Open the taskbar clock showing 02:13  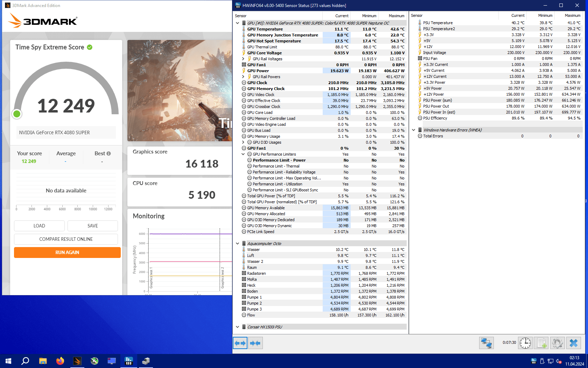point(574,361)
